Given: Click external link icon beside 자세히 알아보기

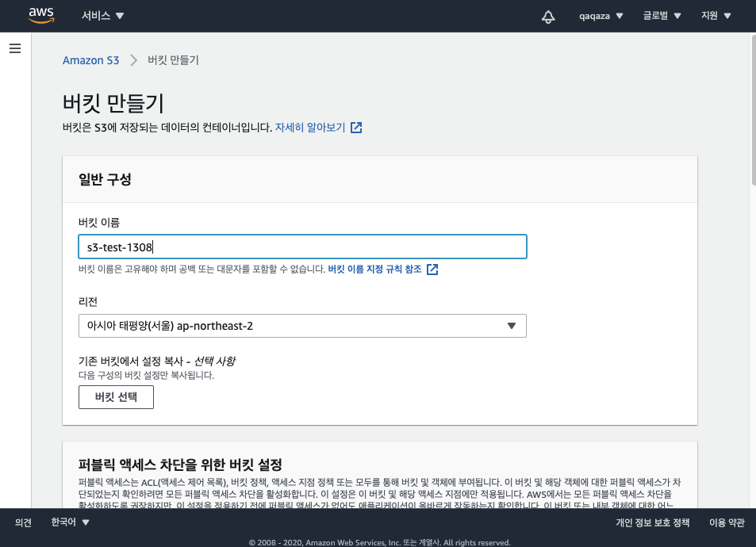Looking at the screenshot, I should click(x=356, y=128).
